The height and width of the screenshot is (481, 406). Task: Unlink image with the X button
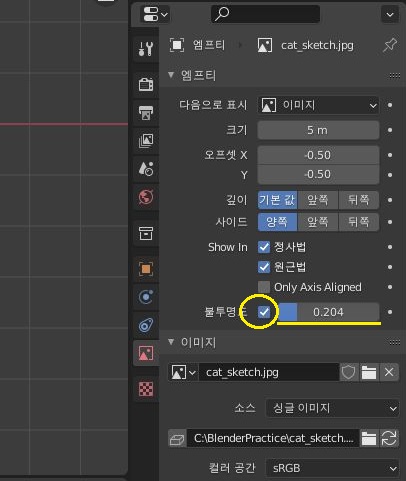click(x=389, y=372)
